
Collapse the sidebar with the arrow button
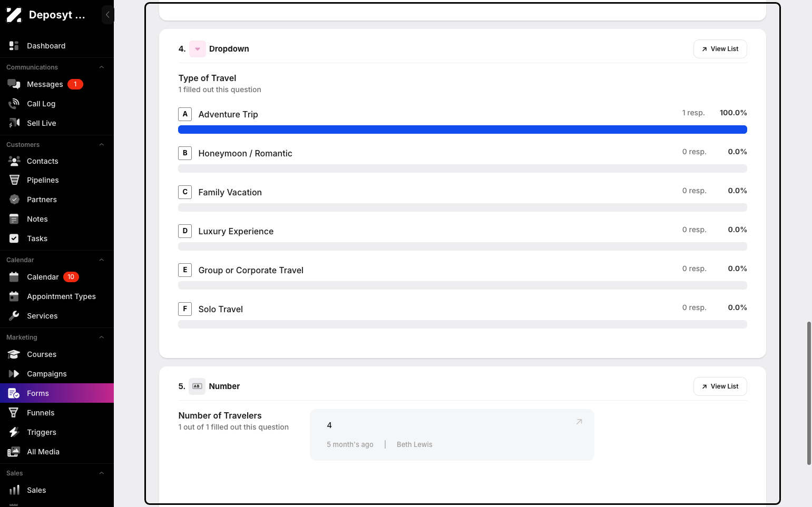click(107, 15)
